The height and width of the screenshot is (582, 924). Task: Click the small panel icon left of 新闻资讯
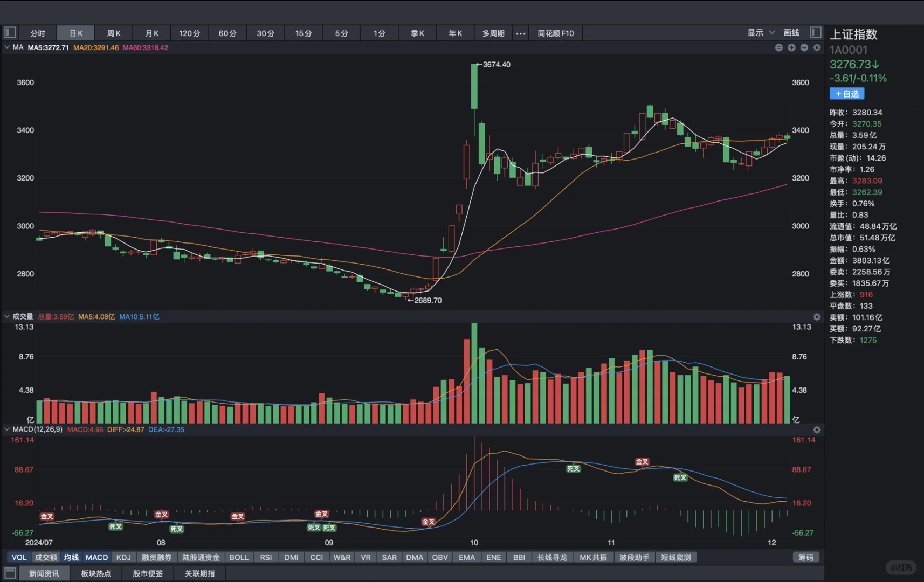point(11,573)
